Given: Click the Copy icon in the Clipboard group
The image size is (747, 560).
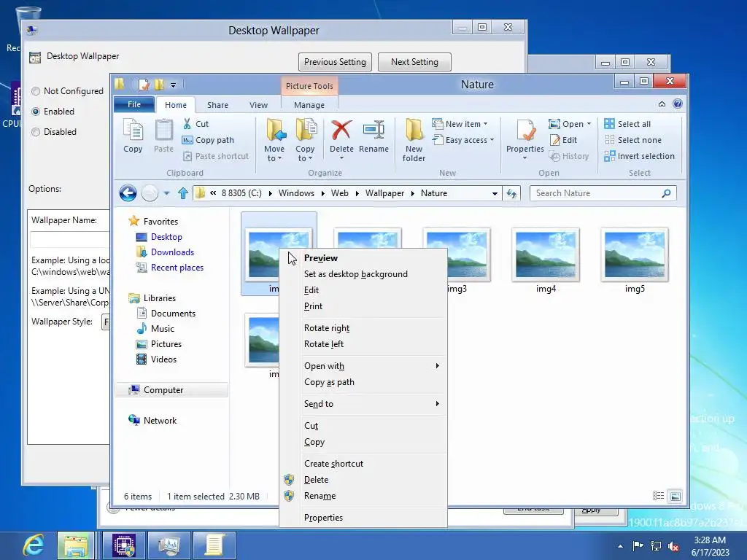Looking at the screenshot, I should pos(133,131).
